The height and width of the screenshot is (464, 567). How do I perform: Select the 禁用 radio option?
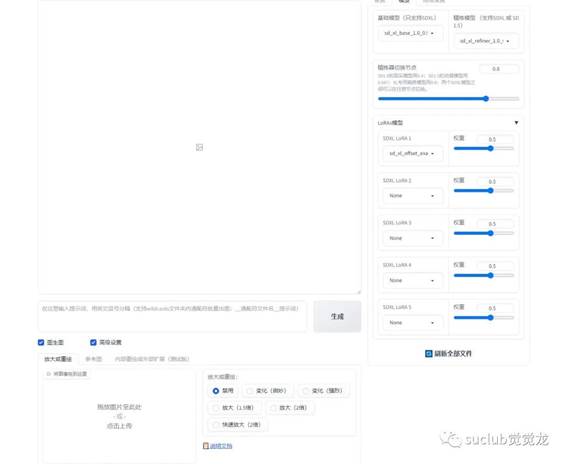point(216,391)
